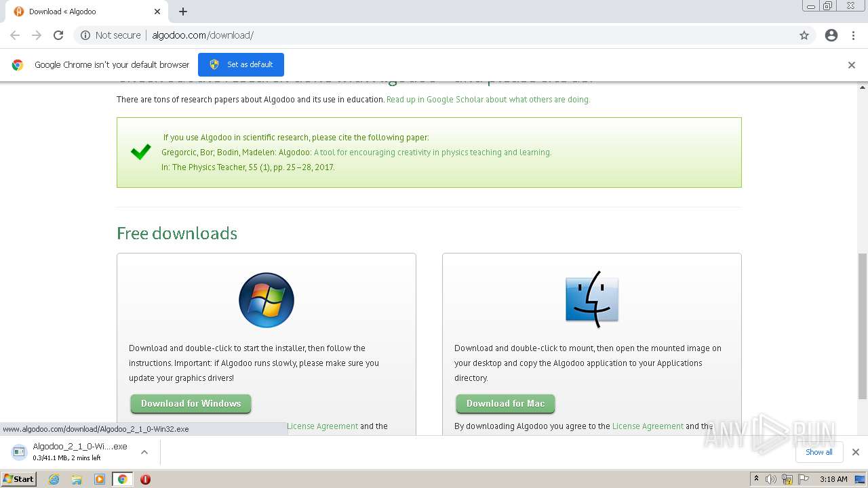
Task: Show hidden tray icons arrow
Action: coord(756,479)
